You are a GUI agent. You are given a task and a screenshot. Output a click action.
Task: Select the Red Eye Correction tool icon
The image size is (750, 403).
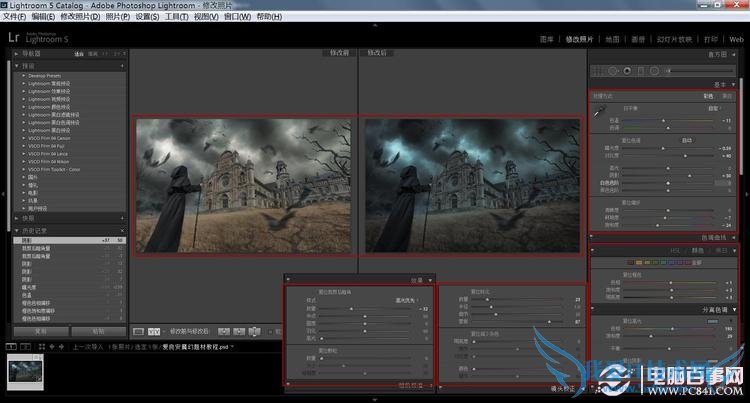coord(627,71)
